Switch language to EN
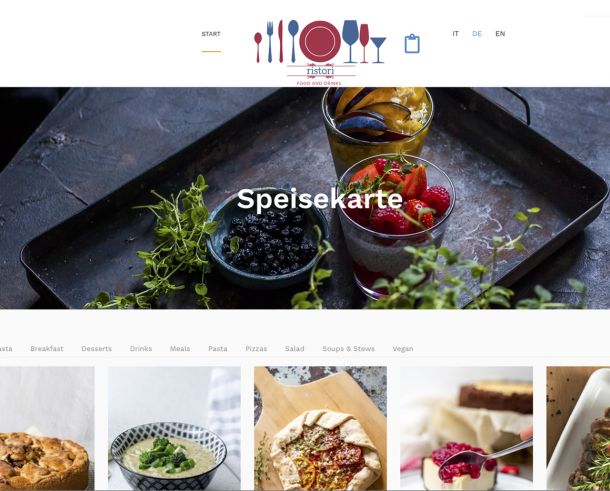The width and height of the screenshot is (610, 491). (500, 34)
